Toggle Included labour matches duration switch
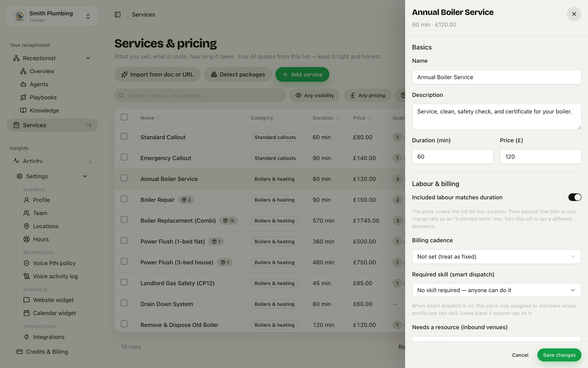 coord(575,197)
